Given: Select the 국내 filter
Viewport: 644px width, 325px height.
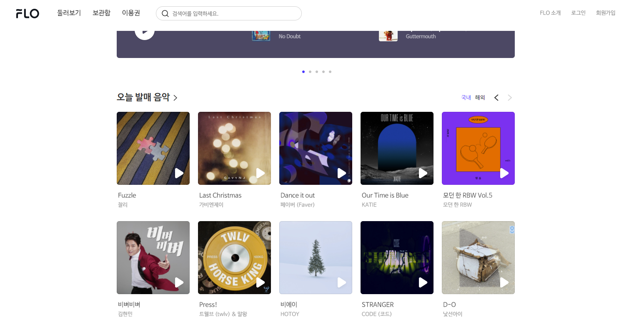Looking at the screenshot, I should coord(466,98).
